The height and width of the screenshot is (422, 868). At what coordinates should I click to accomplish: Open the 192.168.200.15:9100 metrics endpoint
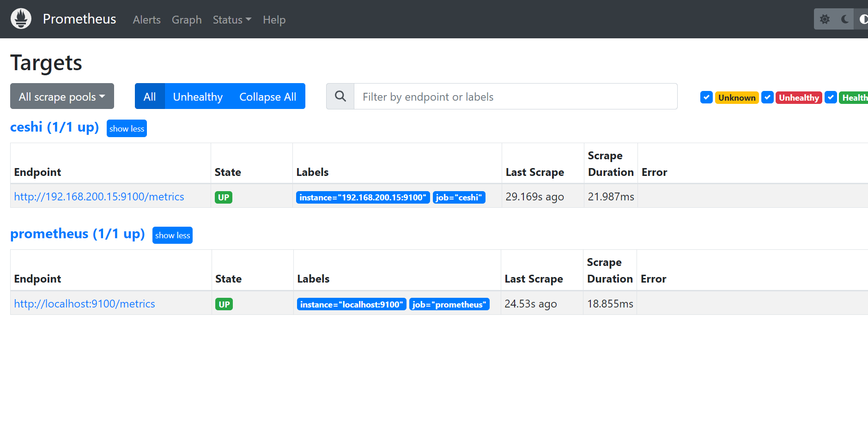tap(99, 197)
